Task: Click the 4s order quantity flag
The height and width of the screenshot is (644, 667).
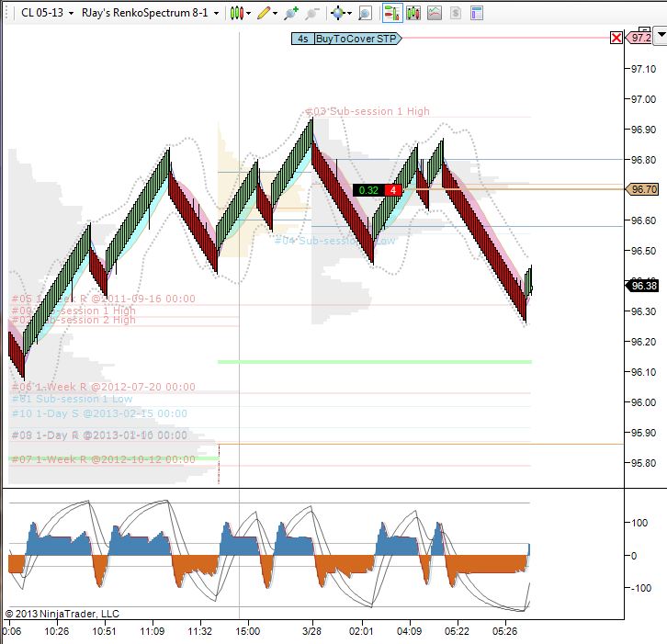Action: click(303, 39)
